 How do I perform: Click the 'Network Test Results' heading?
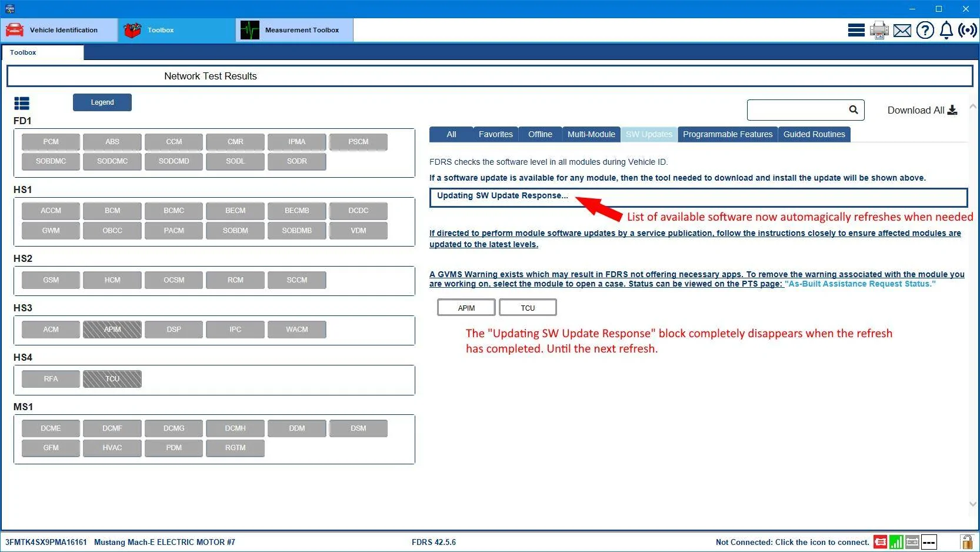point(211,76)
